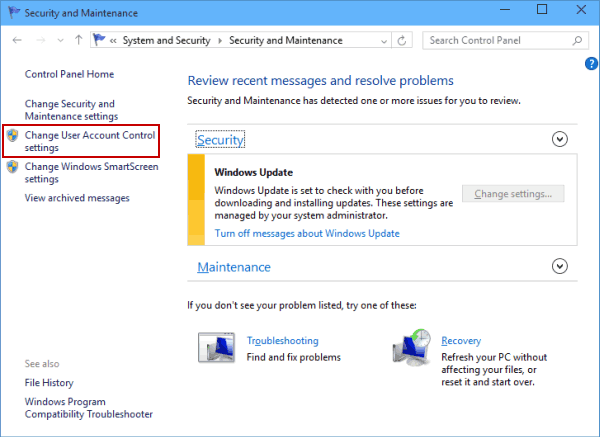Click the Maintenance section heading
600x437 pixels.
(234, 267)
